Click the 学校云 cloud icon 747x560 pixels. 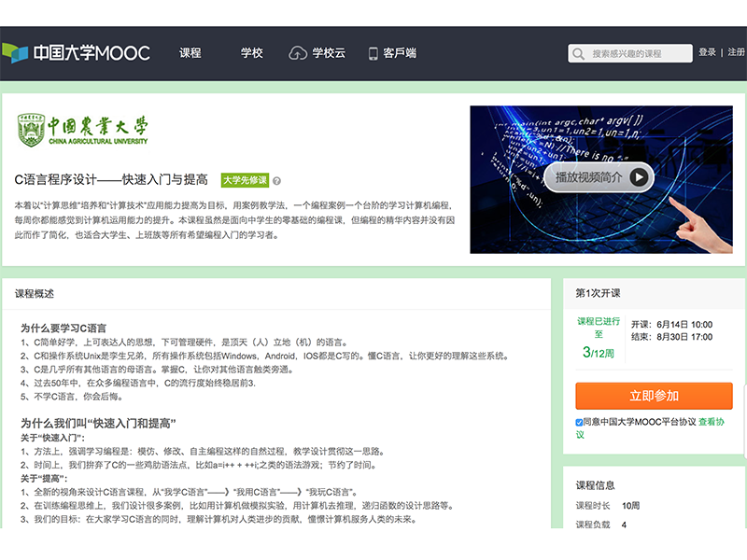[x=297, y=53]
